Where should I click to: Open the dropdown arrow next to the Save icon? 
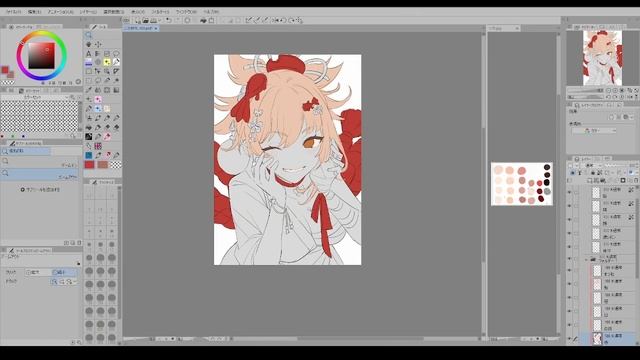(x=160, y=20)
